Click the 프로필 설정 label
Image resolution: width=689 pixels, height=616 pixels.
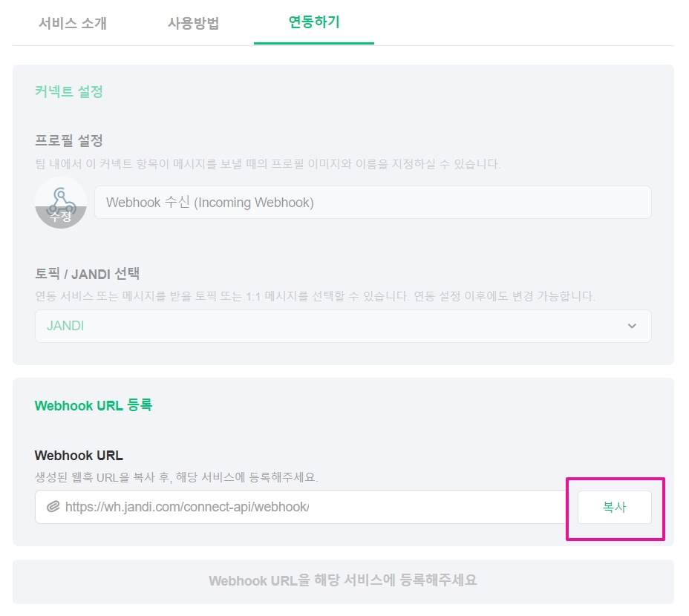68,140
